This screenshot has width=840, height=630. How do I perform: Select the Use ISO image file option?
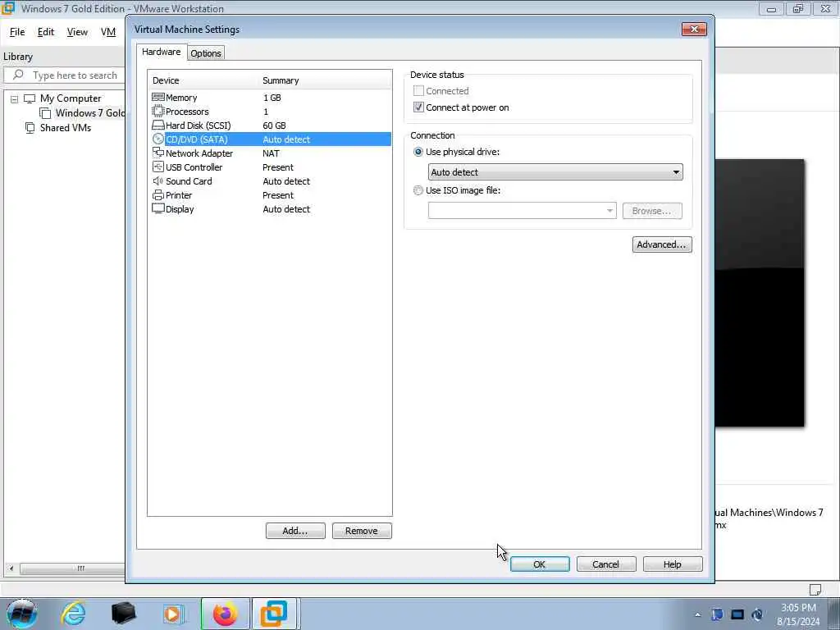tap(418, 190)
